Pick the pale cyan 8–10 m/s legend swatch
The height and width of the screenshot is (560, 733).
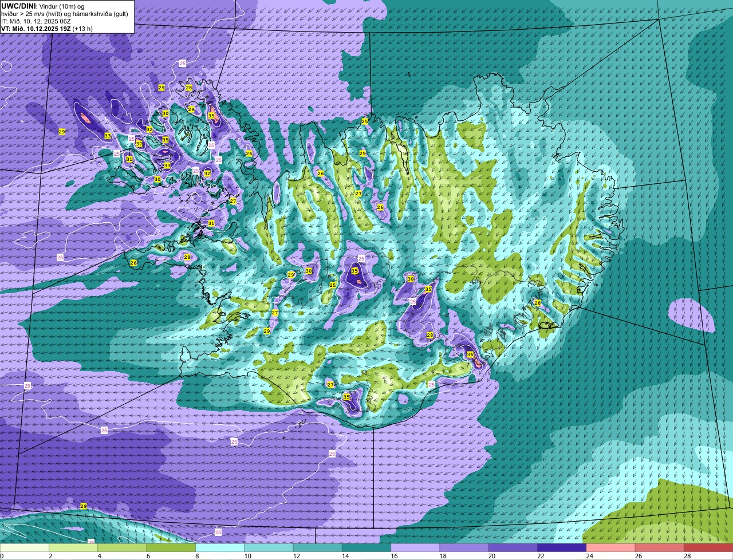220,548
